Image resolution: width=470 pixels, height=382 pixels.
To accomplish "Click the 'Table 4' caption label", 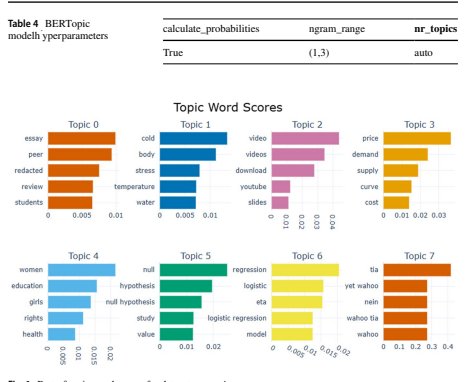I will [23, 24].
